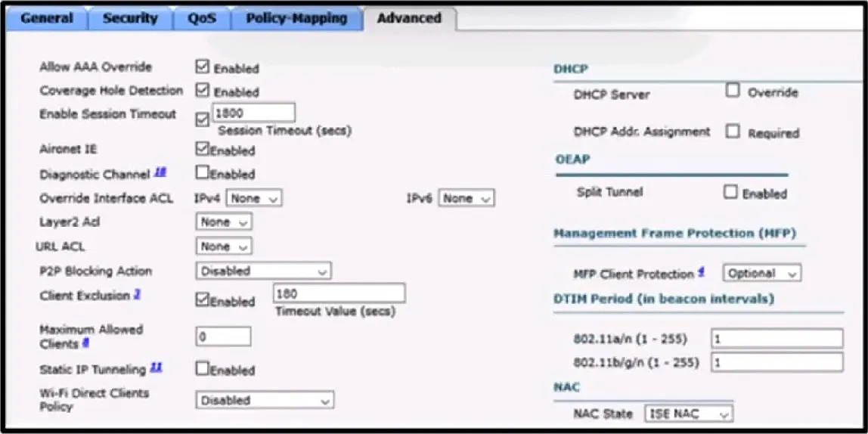Enable Static IP Tunneling checkbox
Screen dimensions: 868x434
pos(202,369)
